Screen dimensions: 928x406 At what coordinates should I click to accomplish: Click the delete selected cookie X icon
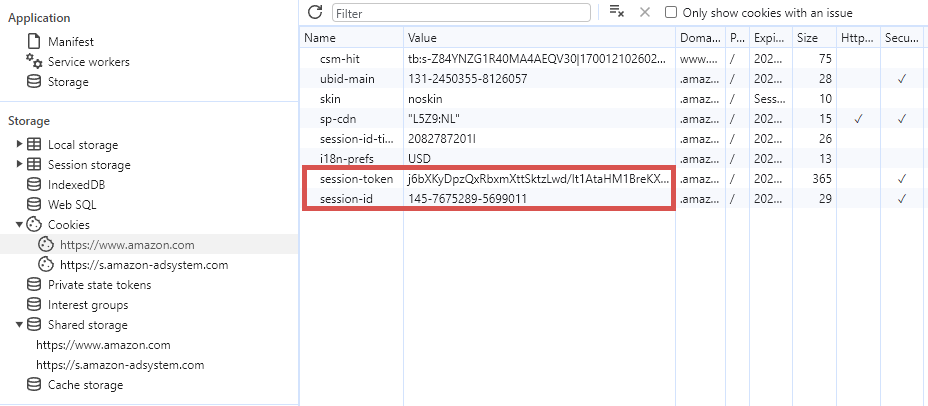[644, 12]
